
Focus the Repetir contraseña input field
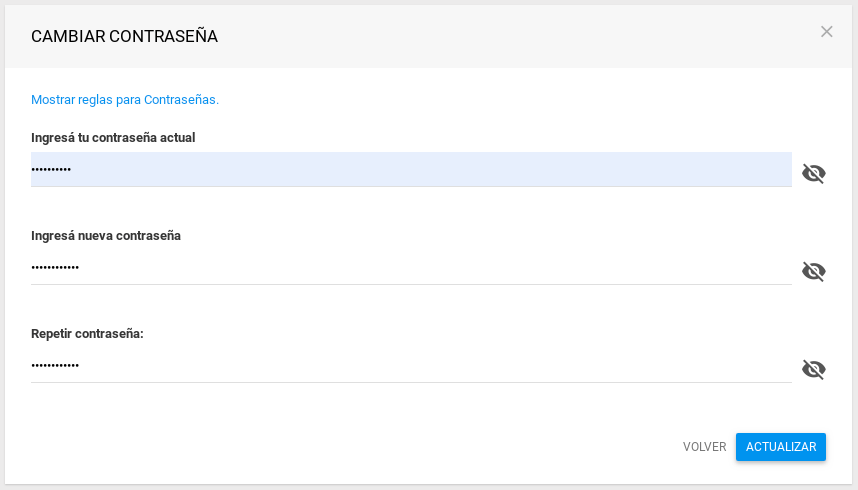click(411, 365)
